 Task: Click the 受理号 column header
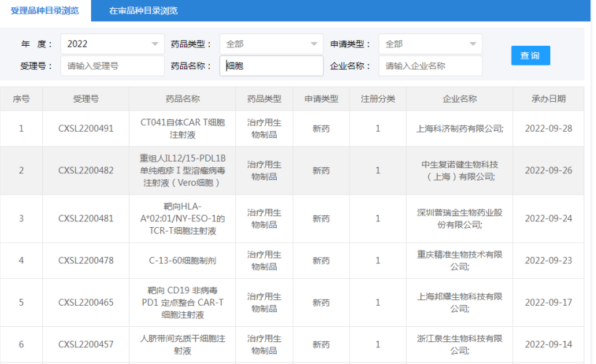pos(86,99)
